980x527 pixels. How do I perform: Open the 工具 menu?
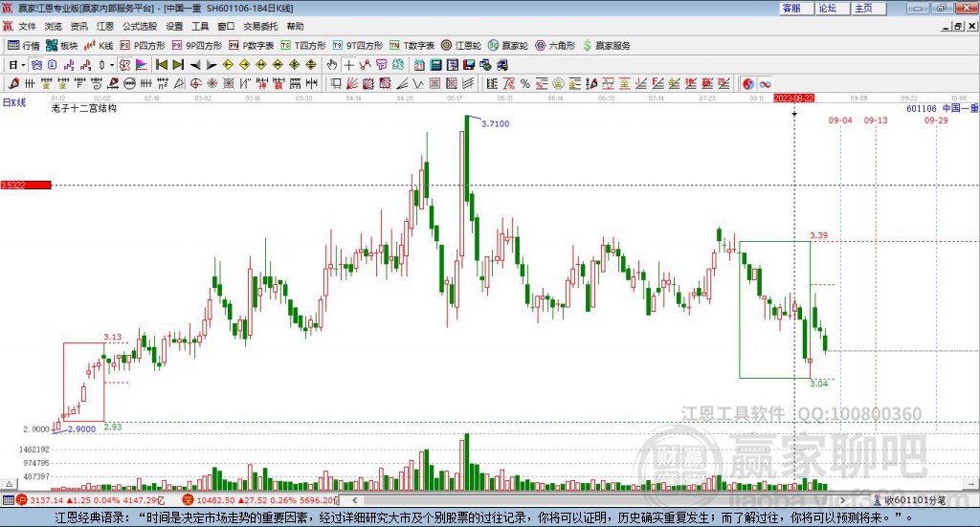click(200, 26)
